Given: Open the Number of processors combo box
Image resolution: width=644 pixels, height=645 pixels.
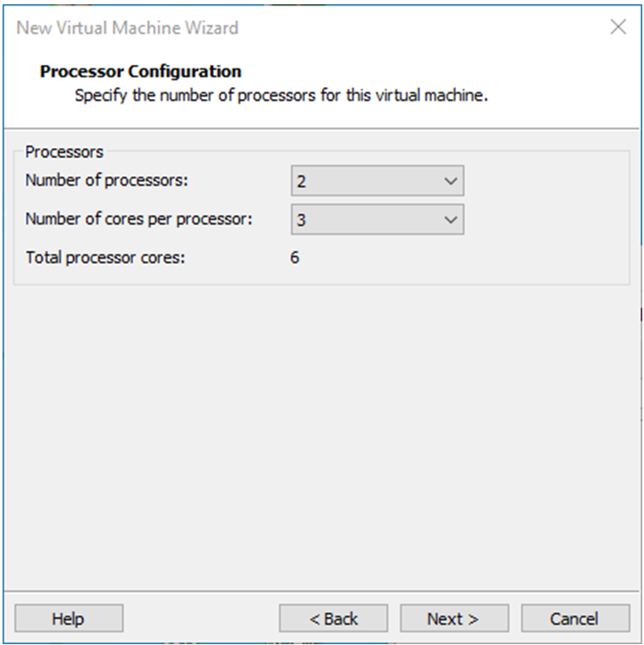Looking at the screenshot, I should 378,180.
